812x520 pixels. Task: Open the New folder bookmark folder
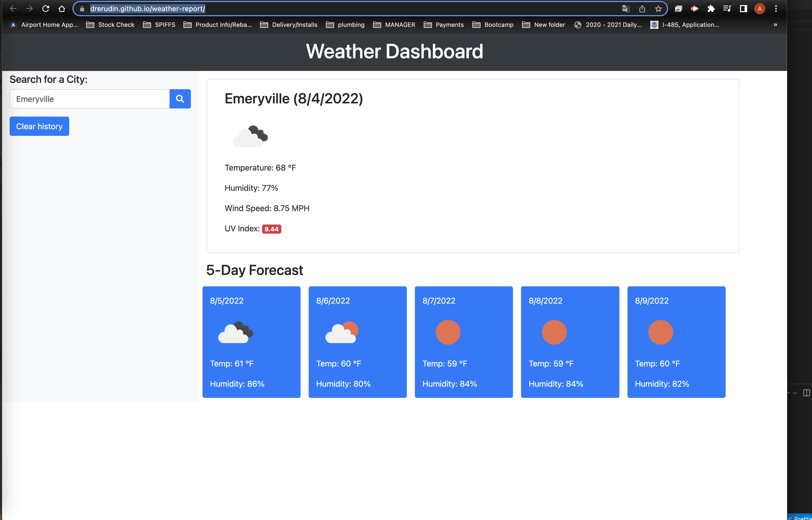[x=544, y=25]
